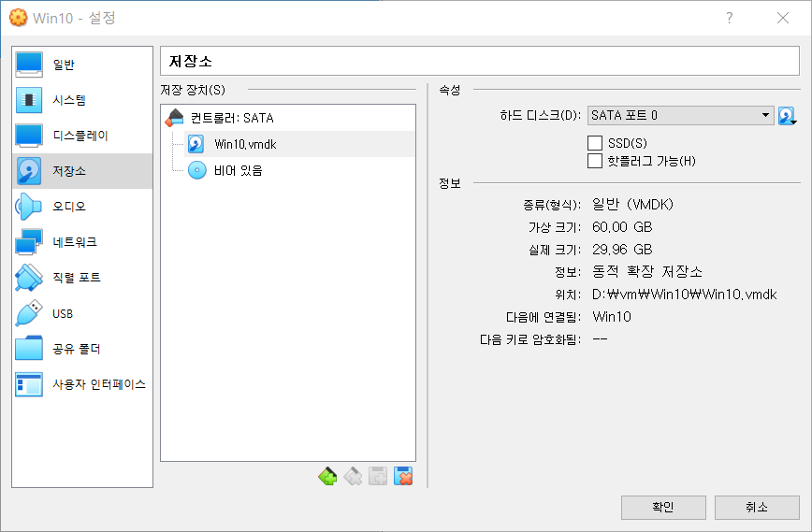
Task: Select the 컨트롤러: SATA tree row
Action: (x=288, y=118)
